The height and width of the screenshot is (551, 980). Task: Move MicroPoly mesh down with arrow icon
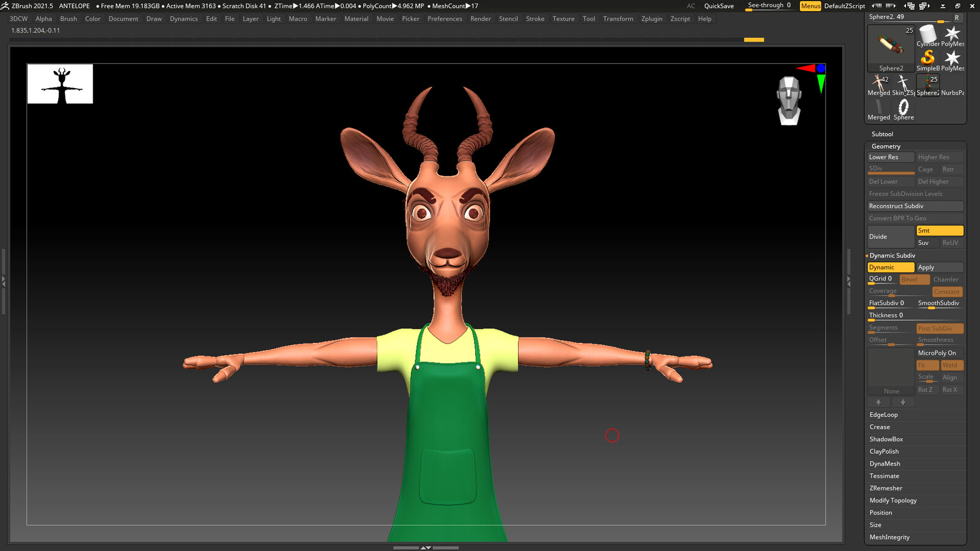click(x=903, y=402)
